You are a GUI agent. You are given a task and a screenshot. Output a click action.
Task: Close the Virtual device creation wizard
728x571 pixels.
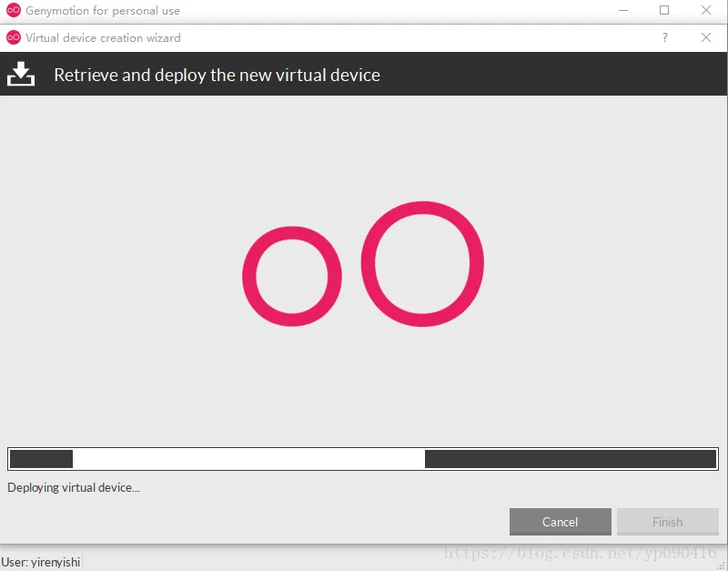tap(706, 37)
